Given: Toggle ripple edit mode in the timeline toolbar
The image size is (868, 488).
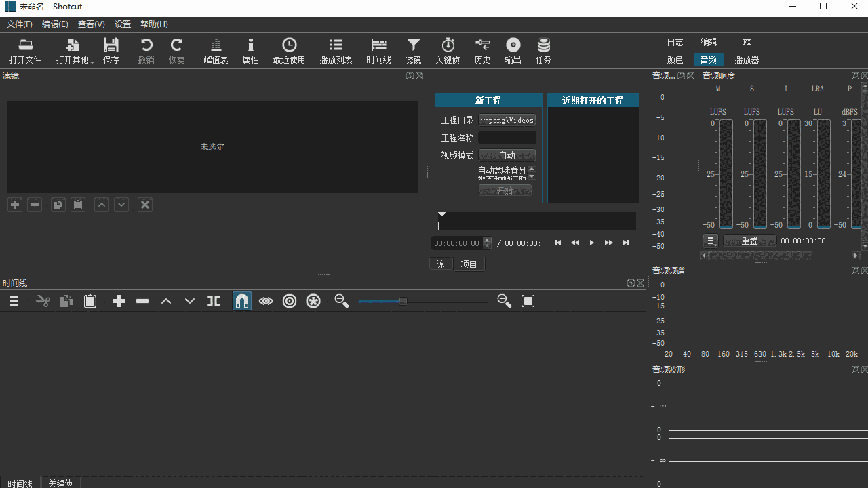Looking at the screenshot, I should (x=290, y=301).
